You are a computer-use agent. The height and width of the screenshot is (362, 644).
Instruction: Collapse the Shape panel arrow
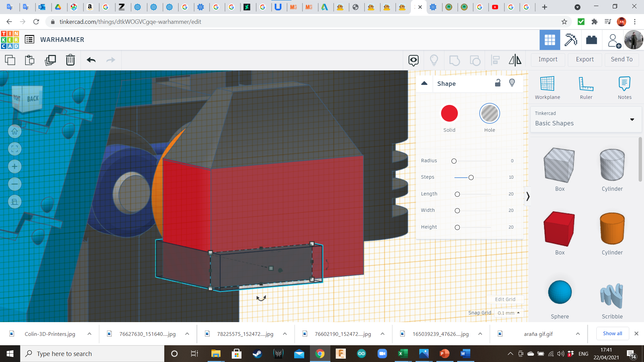tap(424, 83)
